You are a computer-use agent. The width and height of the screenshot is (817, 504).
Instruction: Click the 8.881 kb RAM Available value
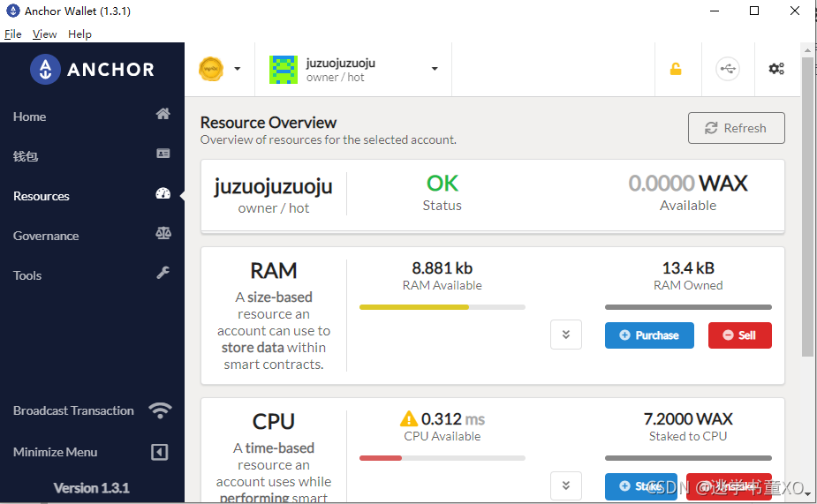[x=443, y=268]
